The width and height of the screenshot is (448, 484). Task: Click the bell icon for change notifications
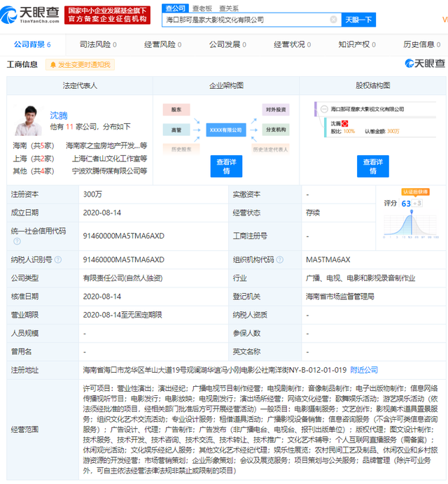click(52, 65)
